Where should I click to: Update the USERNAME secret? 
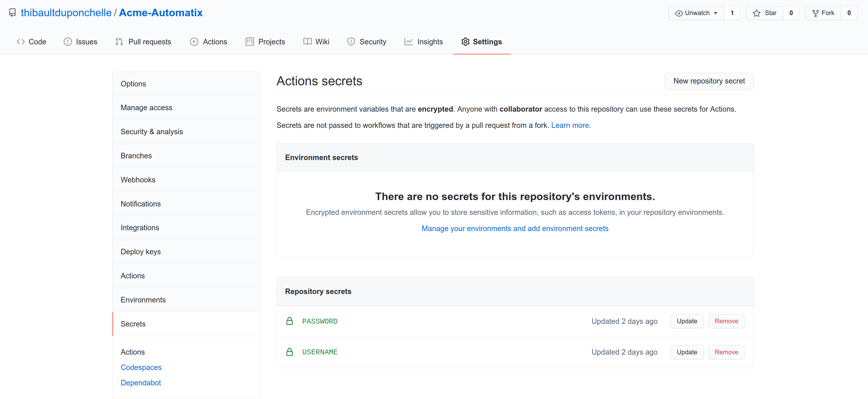(x=687, y=352)
